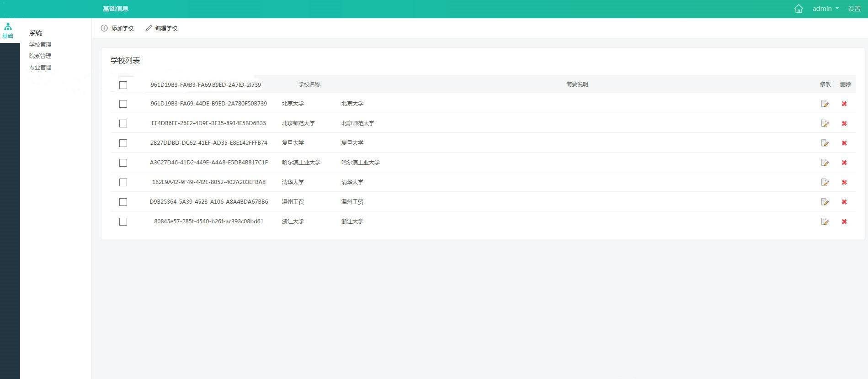
Task: Delete the 哈尔滨工业大学 entry
Action: click(844, 163)
